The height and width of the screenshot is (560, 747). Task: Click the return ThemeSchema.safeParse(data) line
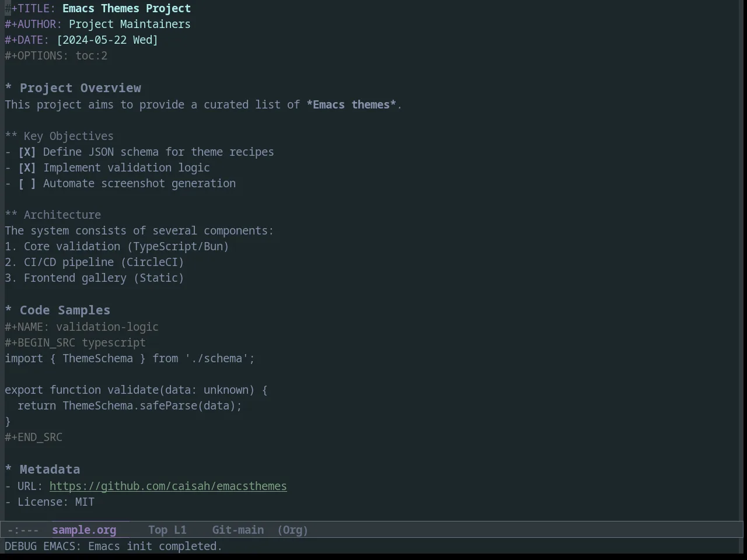(130, 406)
